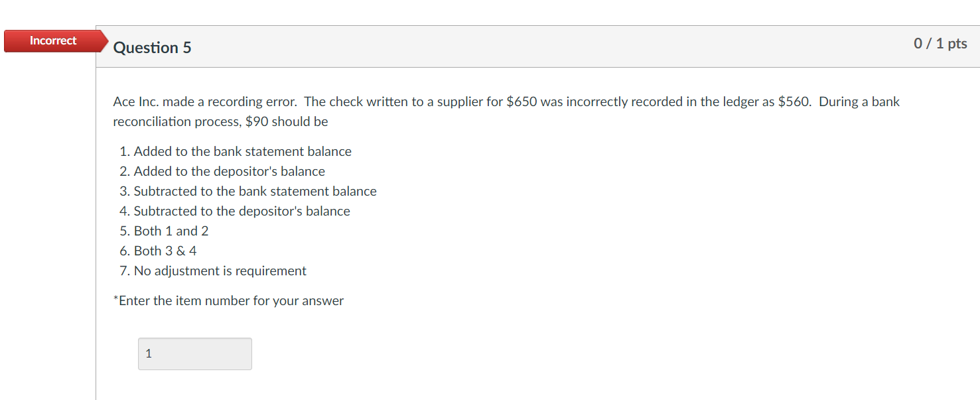Click the answer input field containing 1
The width and height of the screenshot is (980, 400).
(194, 354)
